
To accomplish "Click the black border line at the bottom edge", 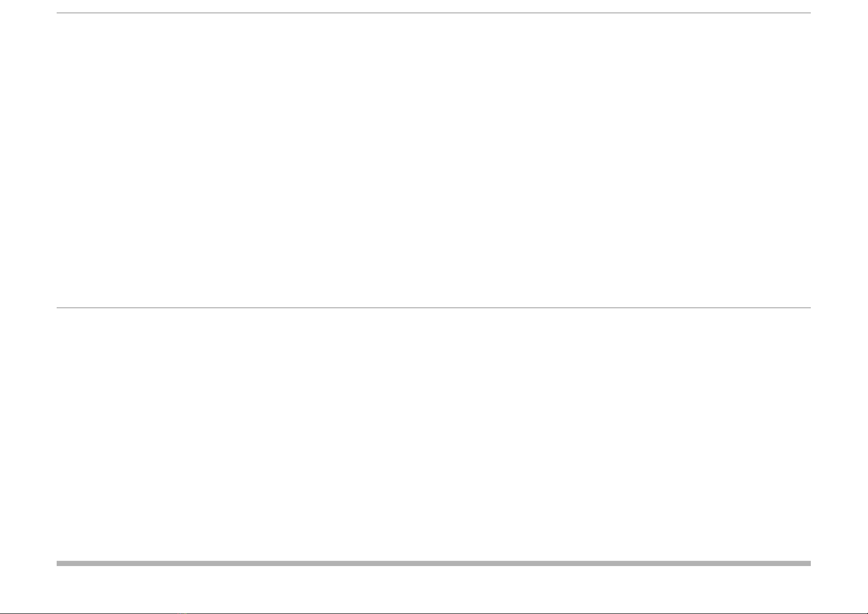I will click(x=433, y=613).
